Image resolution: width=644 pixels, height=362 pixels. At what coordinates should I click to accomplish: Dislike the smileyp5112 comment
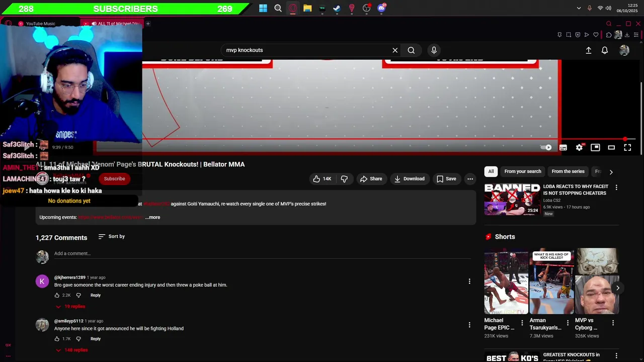tap(78, 339)
